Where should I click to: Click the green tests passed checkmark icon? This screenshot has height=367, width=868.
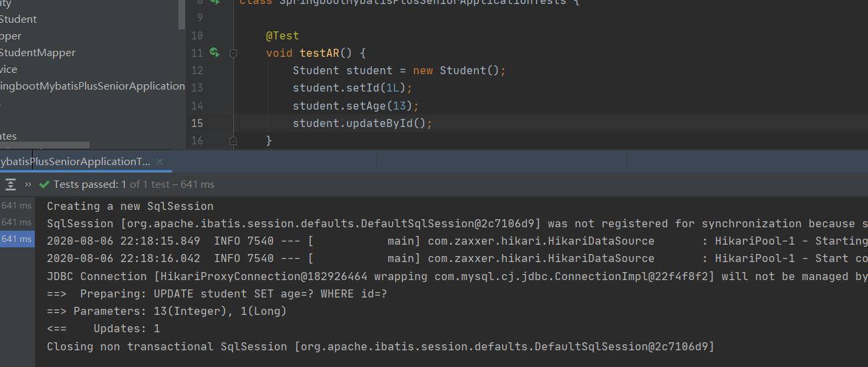coord(44,185)
